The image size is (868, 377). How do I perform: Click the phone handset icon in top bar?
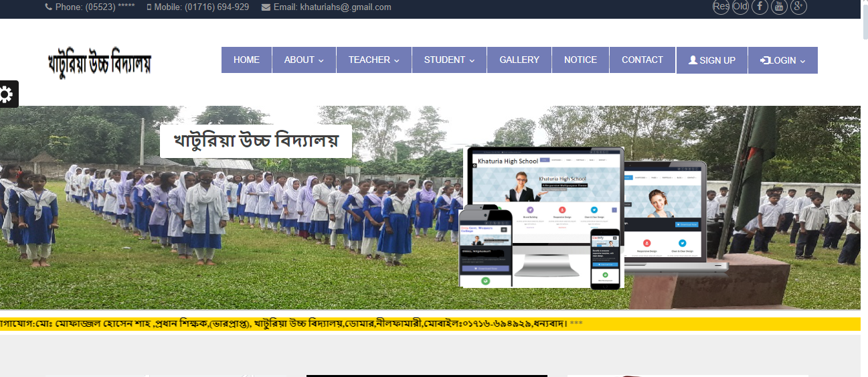pyautogui.click(x=48, y=7)
